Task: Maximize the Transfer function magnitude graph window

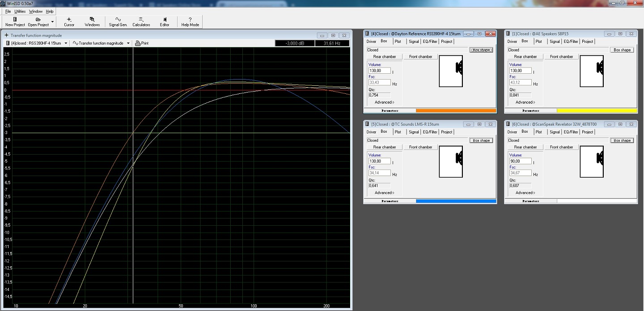Action: (x=333, y=35)
